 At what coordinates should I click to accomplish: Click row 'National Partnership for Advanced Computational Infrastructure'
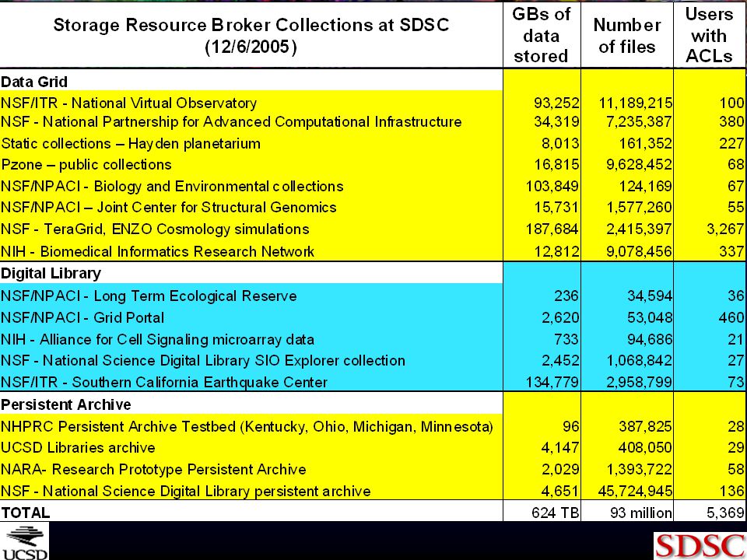point(373,122)
